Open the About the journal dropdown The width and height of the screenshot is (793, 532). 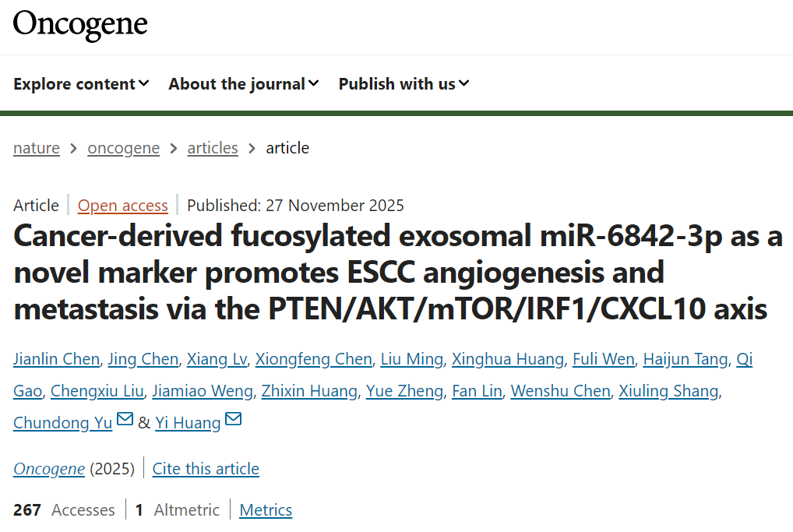click(x=243, y=84)
